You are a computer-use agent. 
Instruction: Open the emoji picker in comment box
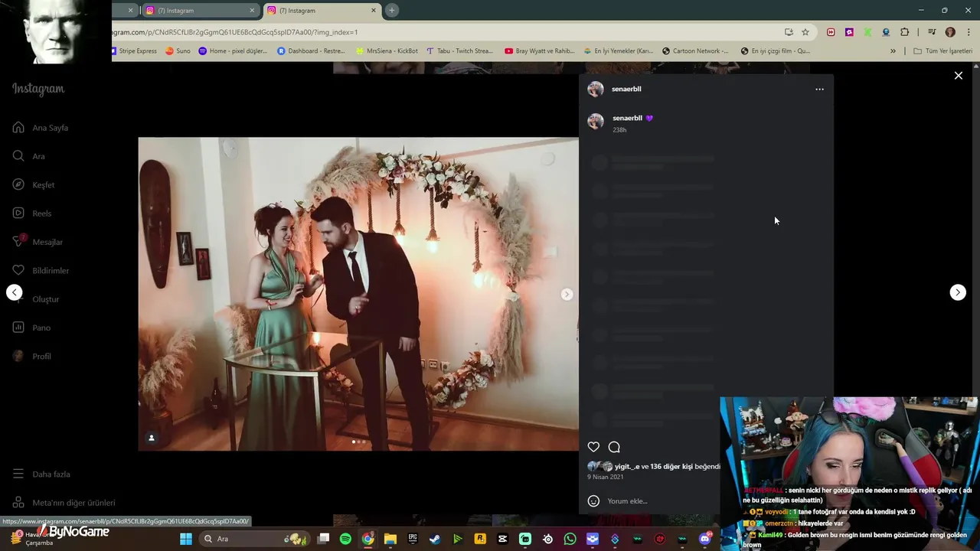click(x=593, y=501)
